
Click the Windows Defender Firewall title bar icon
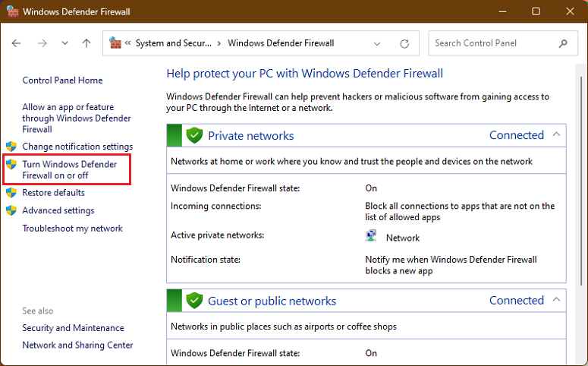click(12, 11)
